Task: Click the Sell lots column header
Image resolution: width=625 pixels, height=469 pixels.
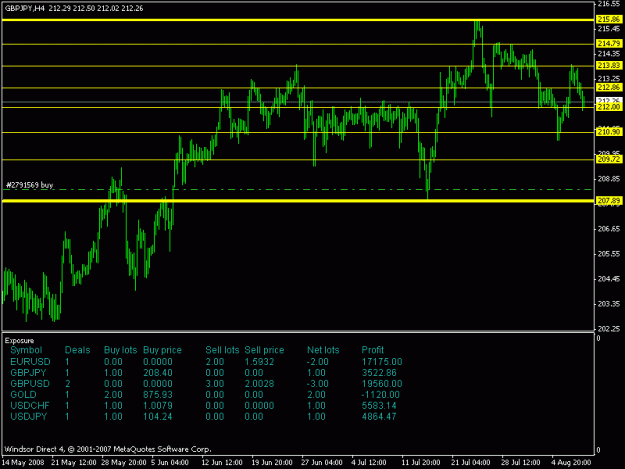Action: [222, 350]
